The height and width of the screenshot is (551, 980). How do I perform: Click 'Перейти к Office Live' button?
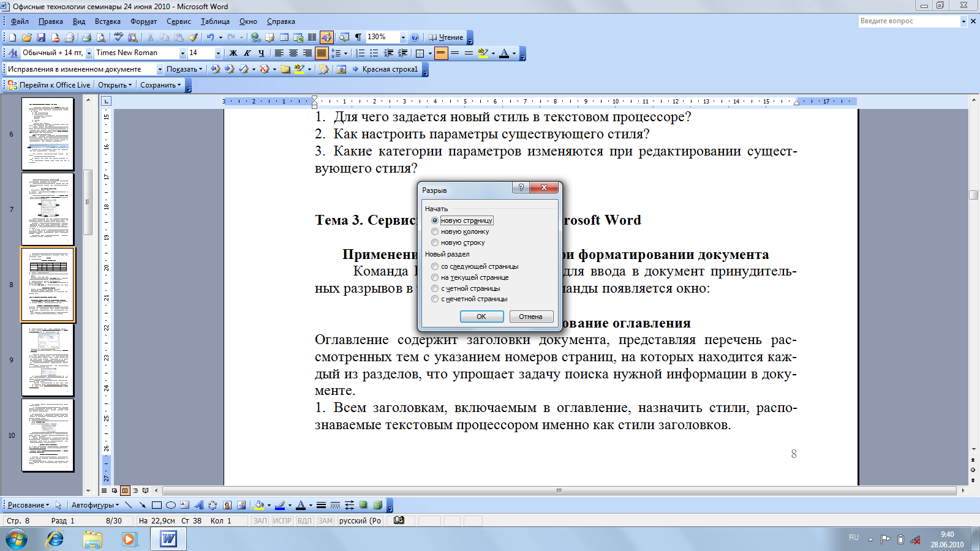tap(49, 85)
